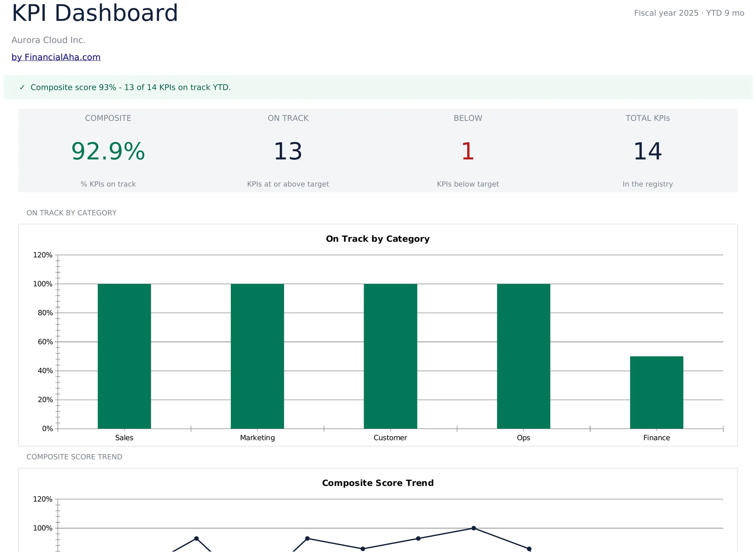
Task: Click the Marketing bar in the chart
Action: 257,356
